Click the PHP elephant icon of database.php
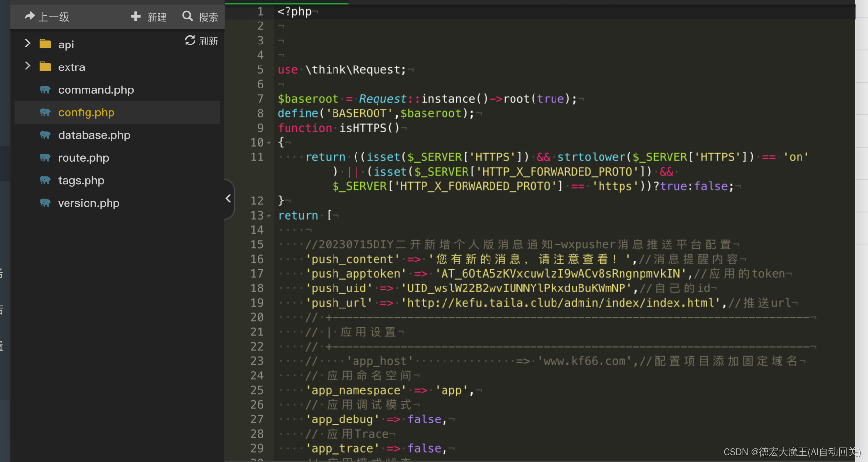 coord(45,135)
